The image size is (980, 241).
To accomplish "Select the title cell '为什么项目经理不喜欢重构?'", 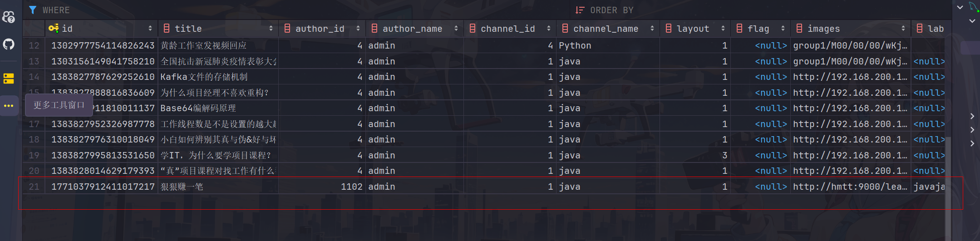I will (x=218, y=93).
